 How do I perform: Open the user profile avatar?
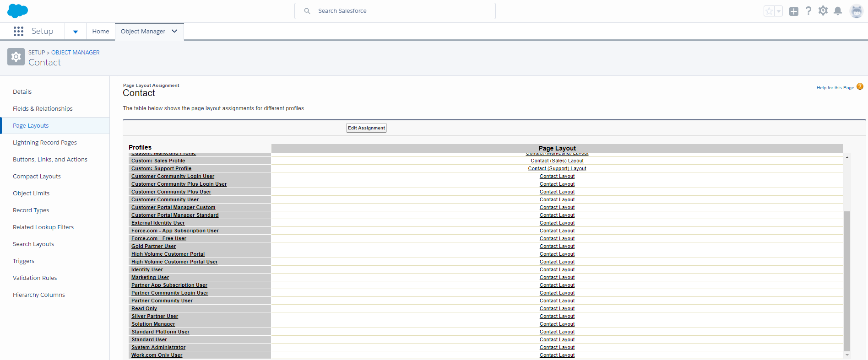(x=856, y=11)
